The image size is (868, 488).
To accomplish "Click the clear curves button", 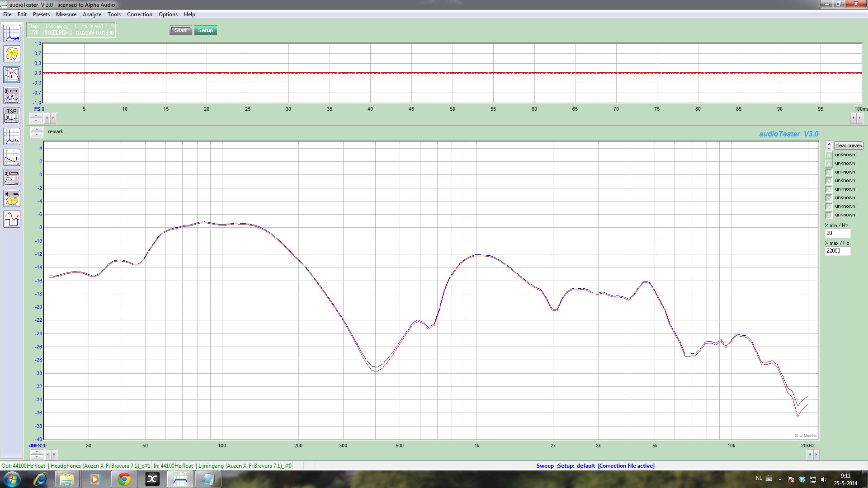I will point(849,145).
